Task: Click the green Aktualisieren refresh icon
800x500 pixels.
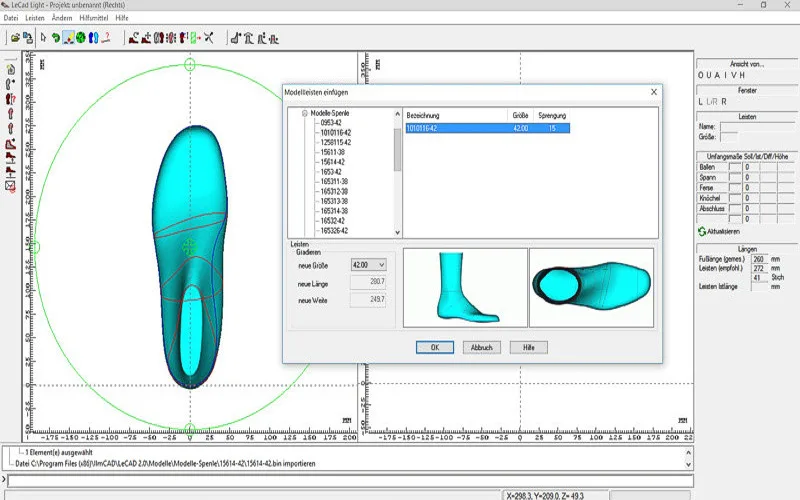Action: point(702,232)
